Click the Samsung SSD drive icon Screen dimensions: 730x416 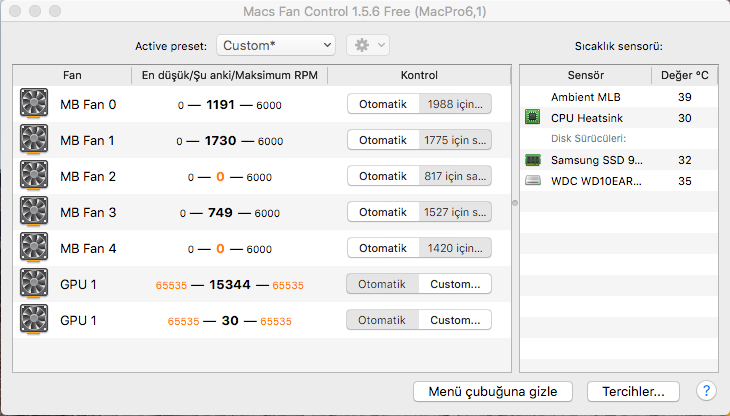(x=533, y=160)
